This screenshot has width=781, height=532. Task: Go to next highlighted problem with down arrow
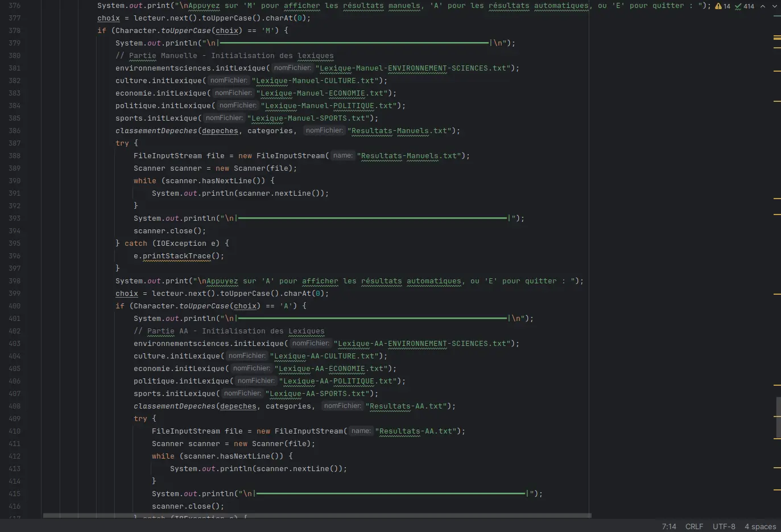[774, 6]
